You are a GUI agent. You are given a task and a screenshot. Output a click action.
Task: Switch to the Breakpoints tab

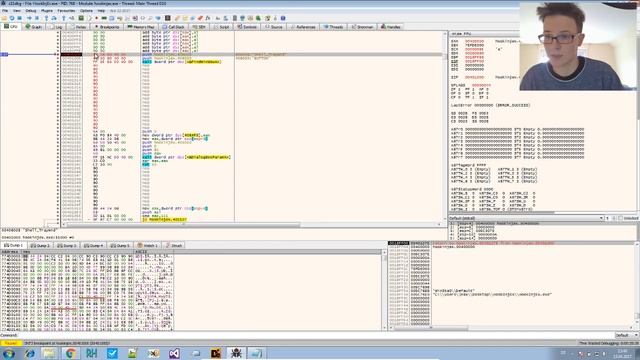(107, 27)
